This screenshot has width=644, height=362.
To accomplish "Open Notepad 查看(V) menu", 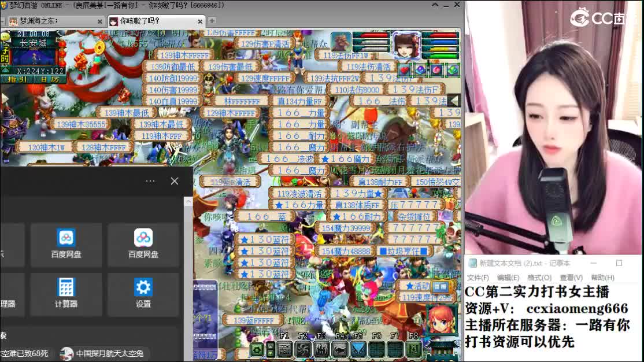I will point(571,278).
